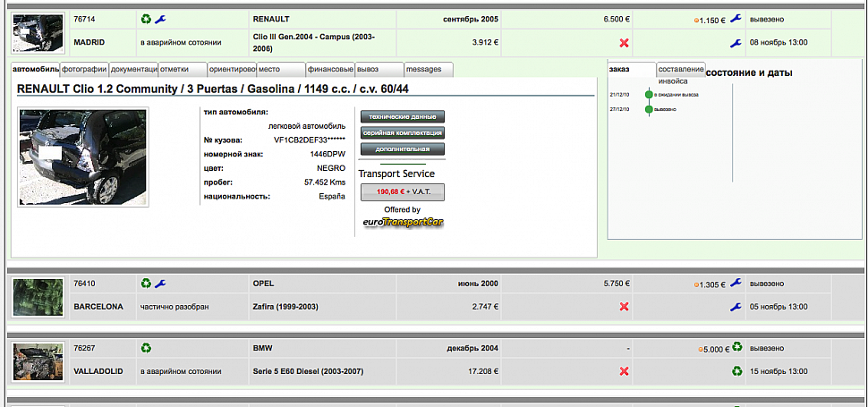
Task: Open the Opel thumbnail in row 76410
Action: pos(38,298)
